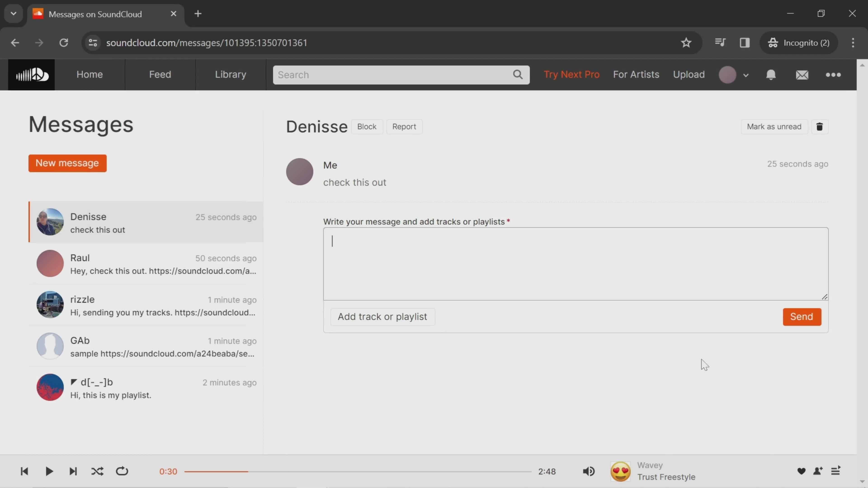The width and height of the screenshot is (868, 488).
Task: Click the skip forward track icon
Action: click(73, 471)
